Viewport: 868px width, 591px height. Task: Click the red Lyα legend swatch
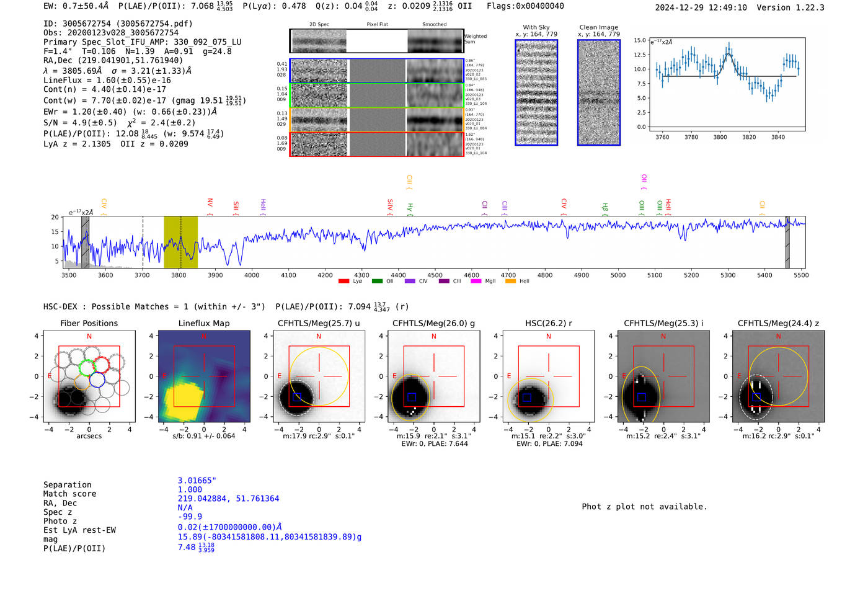click(x=343, y=282)
